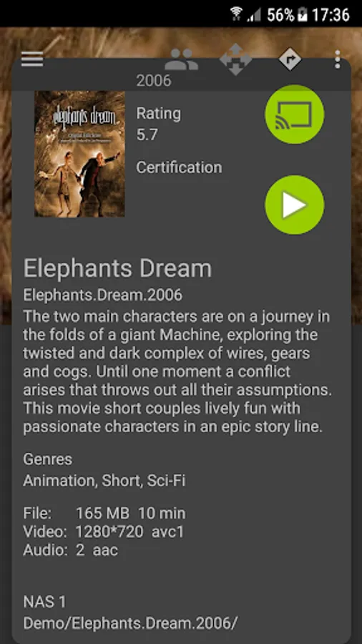The width and height of the screenshot is (362, 644).
Task: Tap the Rating 5.7 value
Action: coord(147,135)
